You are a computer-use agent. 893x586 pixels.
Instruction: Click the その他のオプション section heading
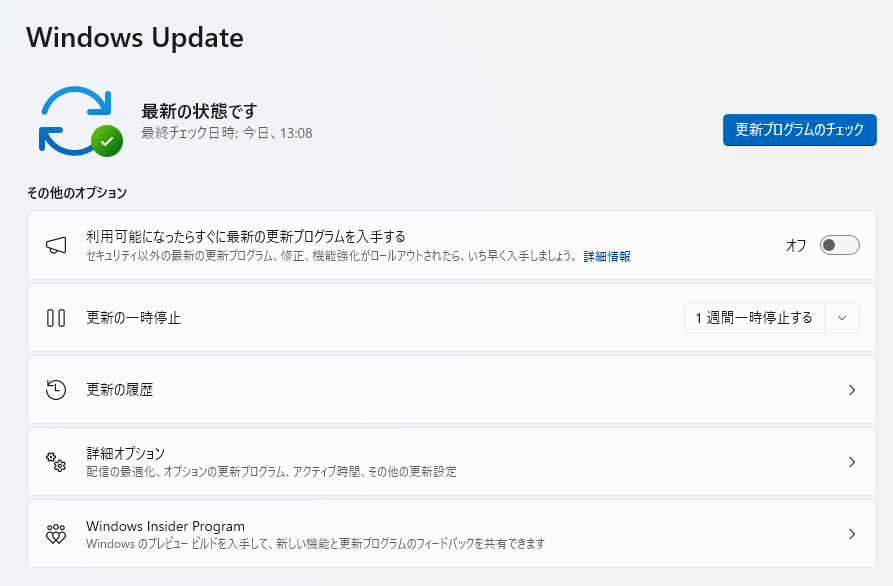[x=77, y=193]
